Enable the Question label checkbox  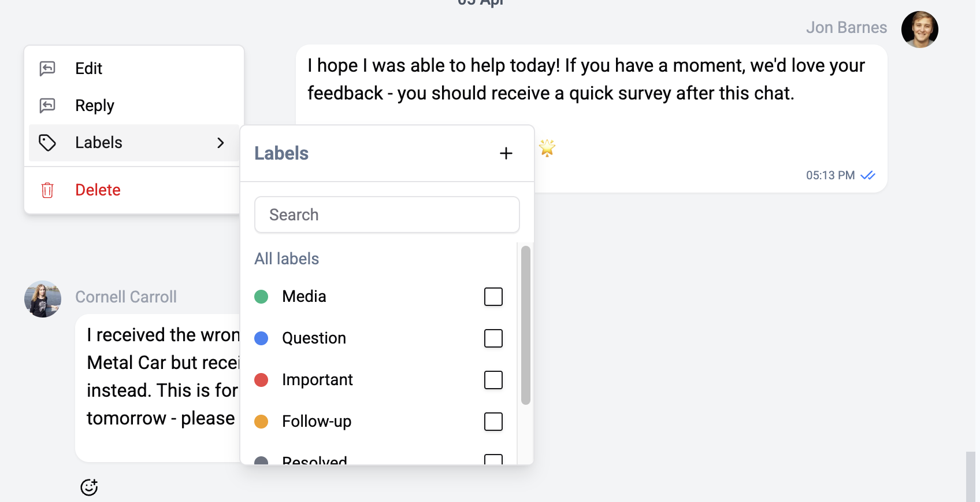pyautogui.click(x=493, y=338)
